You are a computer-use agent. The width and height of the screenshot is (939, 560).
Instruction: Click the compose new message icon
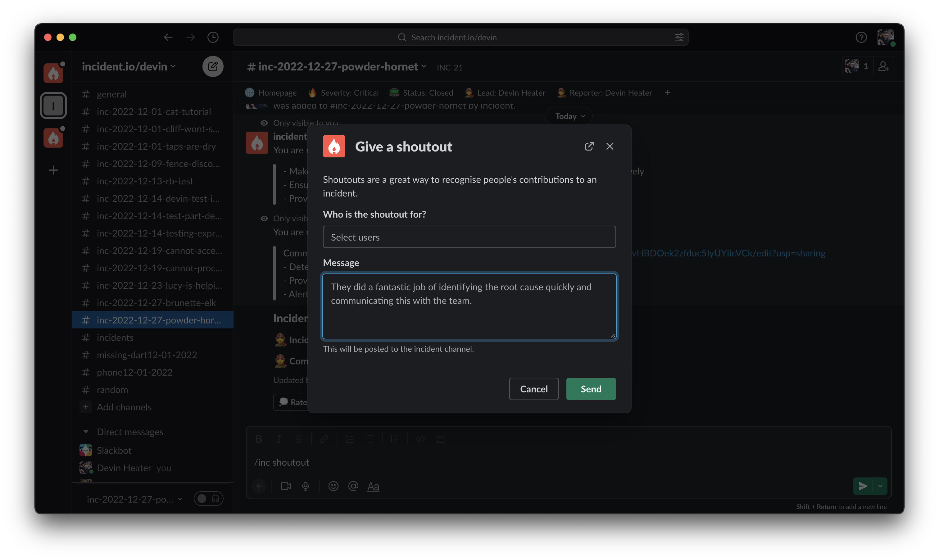213,66
